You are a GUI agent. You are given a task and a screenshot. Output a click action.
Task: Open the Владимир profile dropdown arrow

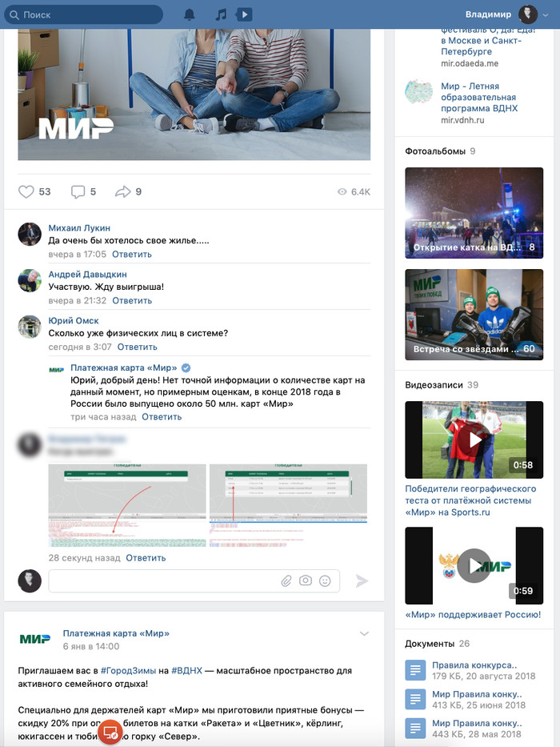point(546,14)
